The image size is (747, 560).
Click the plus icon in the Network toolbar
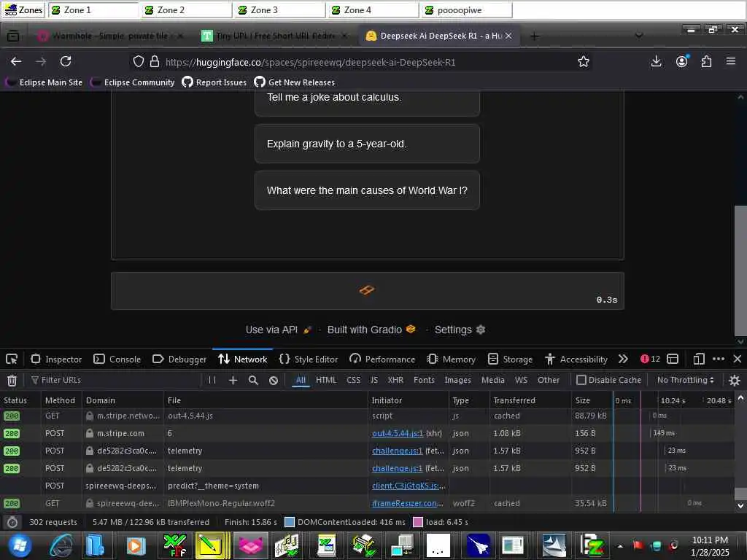233,380
